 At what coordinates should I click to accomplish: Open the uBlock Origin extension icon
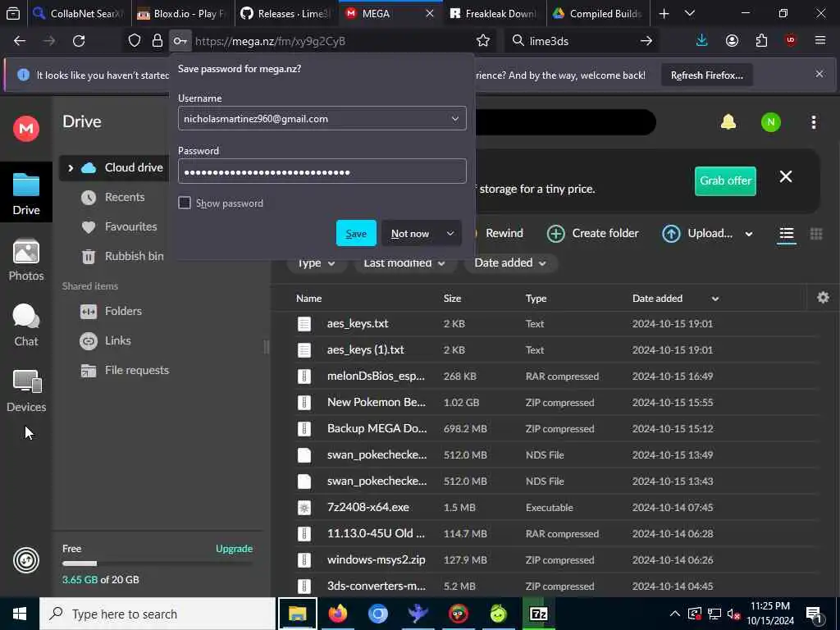(791, 41)
